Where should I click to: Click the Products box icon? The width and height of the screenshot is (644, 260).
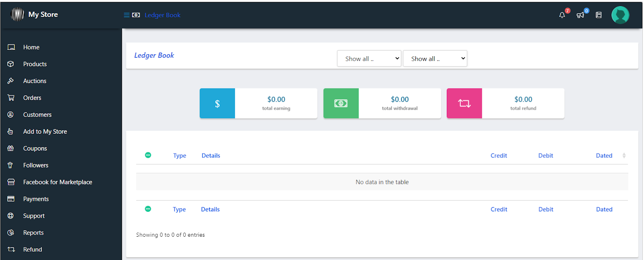pyautogui.click(x=11, y=64)
